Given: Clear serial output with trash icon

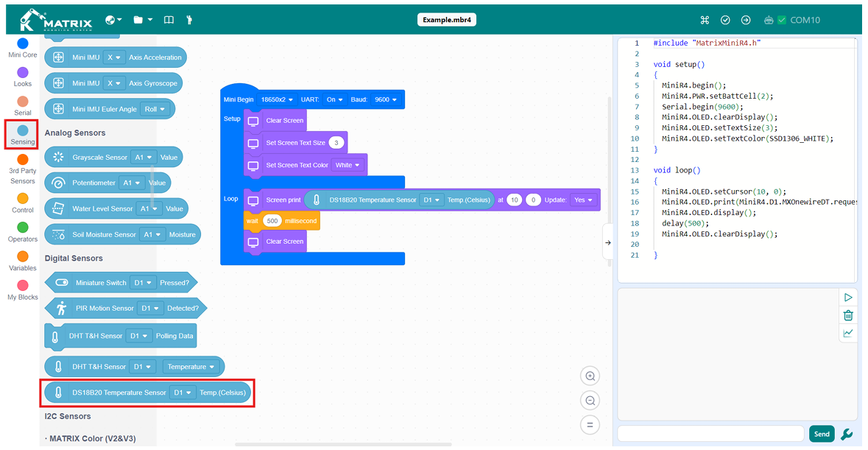Looking at the screenshot, I should coord(848,315).
